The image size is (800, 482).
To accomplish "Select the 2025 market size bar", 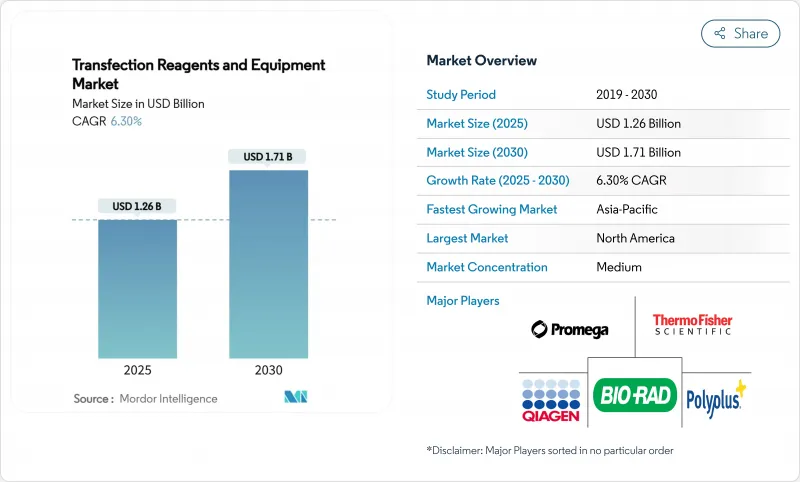I will 137,288.
